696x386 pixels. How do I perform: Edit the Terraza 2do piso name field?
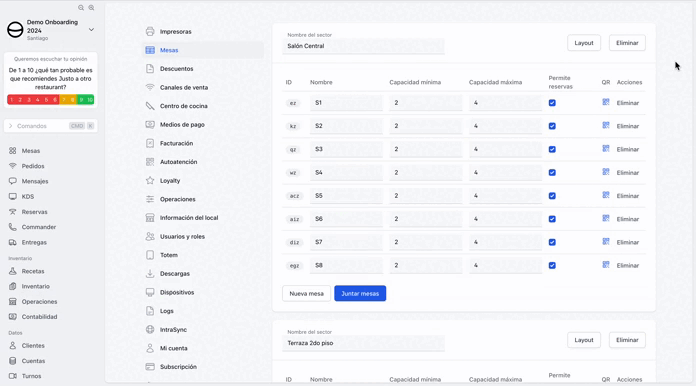click(363, 343)
